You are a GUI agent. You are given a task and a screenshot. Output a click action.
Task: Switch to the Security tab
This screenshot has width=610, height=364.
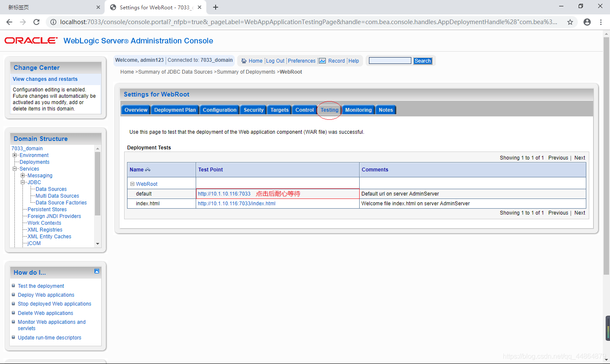[x=253, y=110]
